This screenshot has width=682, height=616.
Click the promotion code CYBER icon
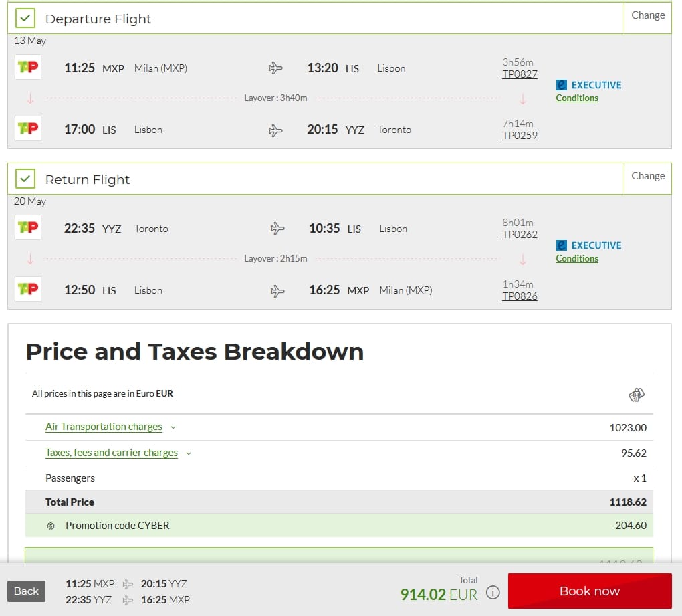click(51, 526)
